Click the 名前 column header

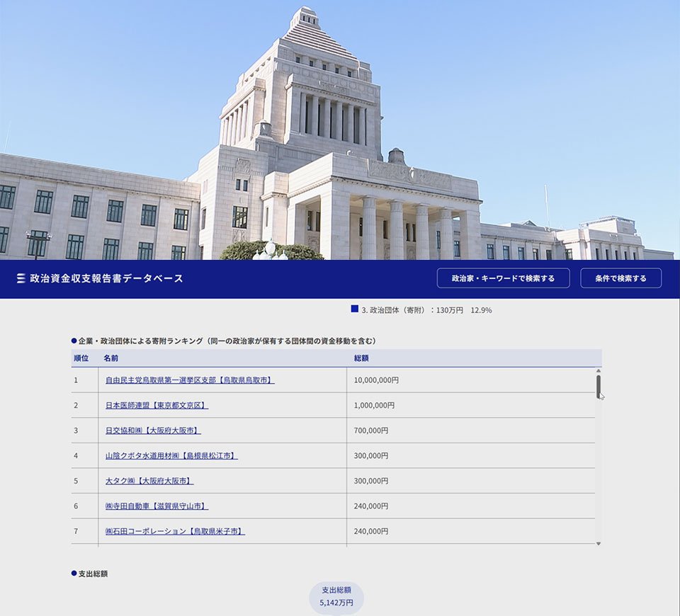(x=111, y=358)
